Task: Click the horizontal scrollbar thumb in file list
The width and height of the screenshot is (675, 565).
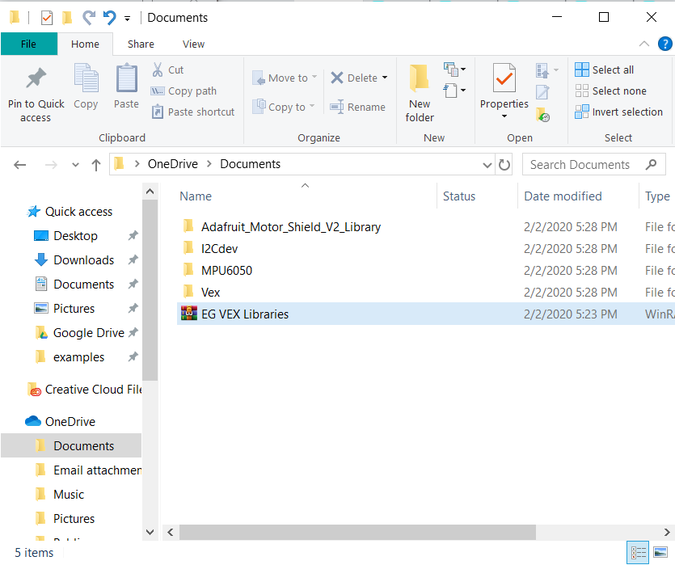Action: pyautogui.click(x=358, y=532)
